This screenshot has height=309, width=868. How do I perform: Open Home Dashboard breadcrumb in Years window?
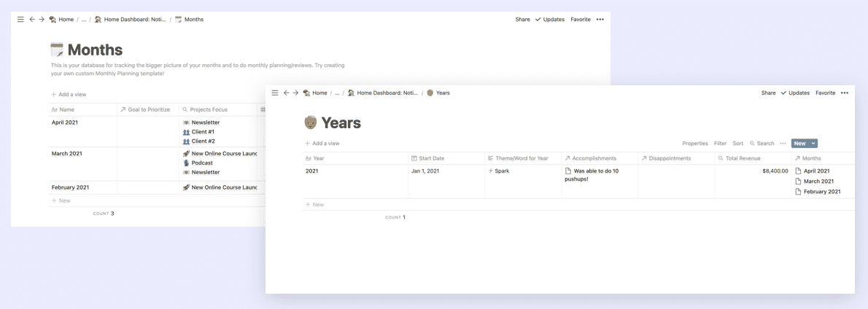(x=383, y=93)
